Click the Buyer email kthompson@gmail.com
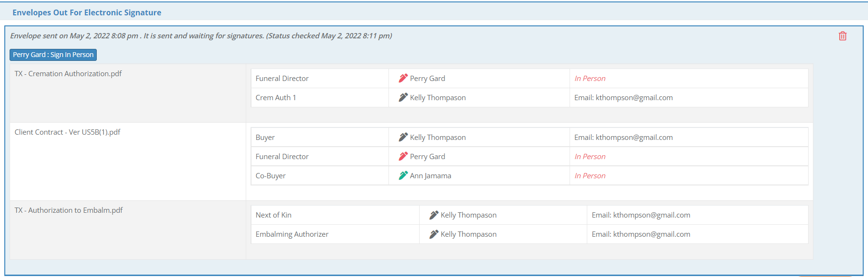Viewport: 868px width, 277px height. [623, 138]
